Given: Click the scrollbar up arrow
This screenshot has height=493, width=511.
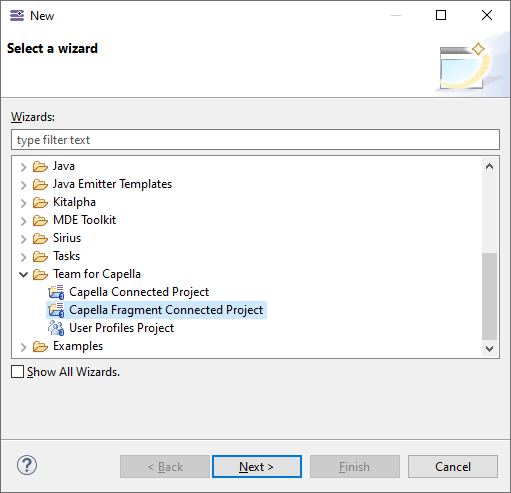Looking at the screenshot, I should coord(489,166).
